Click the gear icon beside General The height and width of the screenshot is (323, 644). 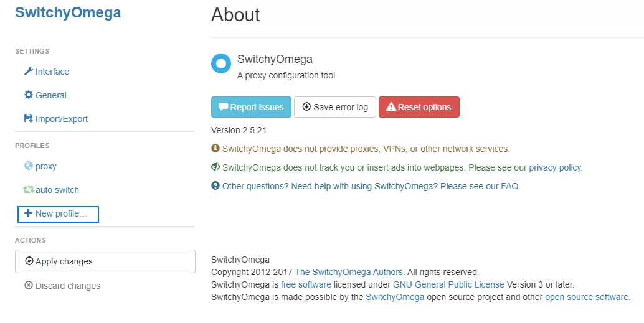pyautogui.click(x=28, y=95)
